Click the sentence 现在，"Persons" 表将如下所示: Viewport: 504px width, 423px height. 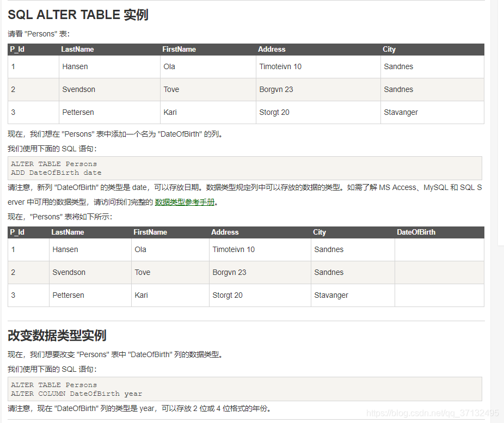(60, 217)
